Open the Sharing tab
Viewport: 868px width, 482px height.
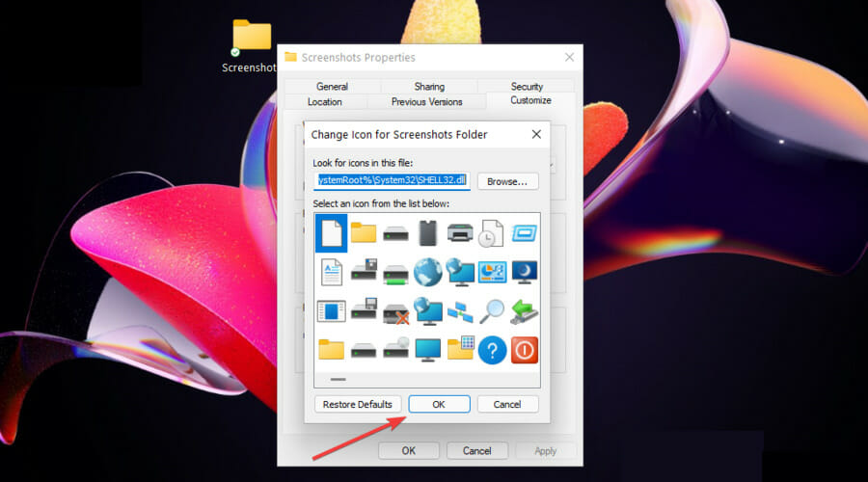pyautogui.click(x=429, y=87)
